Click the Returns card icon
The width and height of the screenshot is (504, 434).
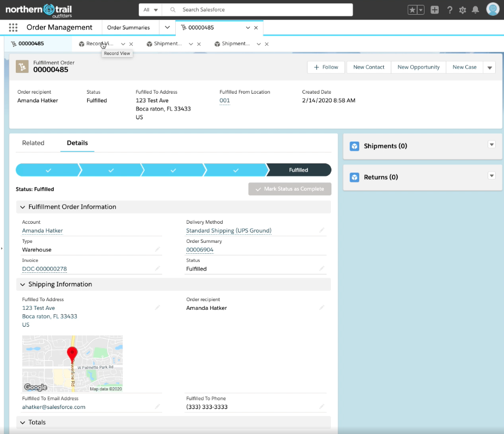tap(354, 178)
